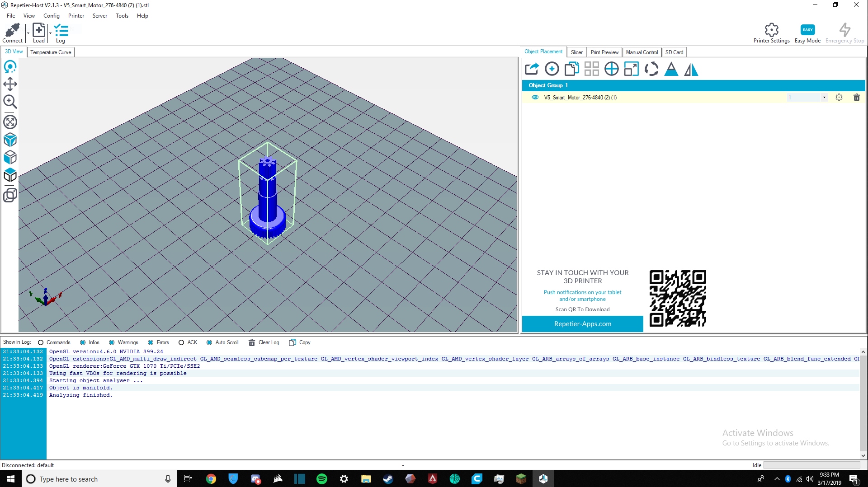Open Steam from the taskbar
Image resolution: width=868 pixels, height=487 pixels.
point(388,479)
